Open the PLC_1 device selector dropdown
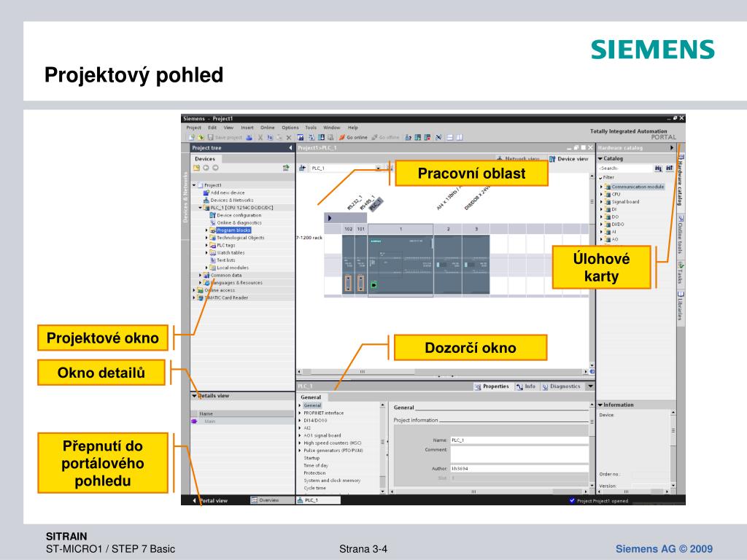Image resolution: width=747 pixels, height=560 pixels. [377, 168]
